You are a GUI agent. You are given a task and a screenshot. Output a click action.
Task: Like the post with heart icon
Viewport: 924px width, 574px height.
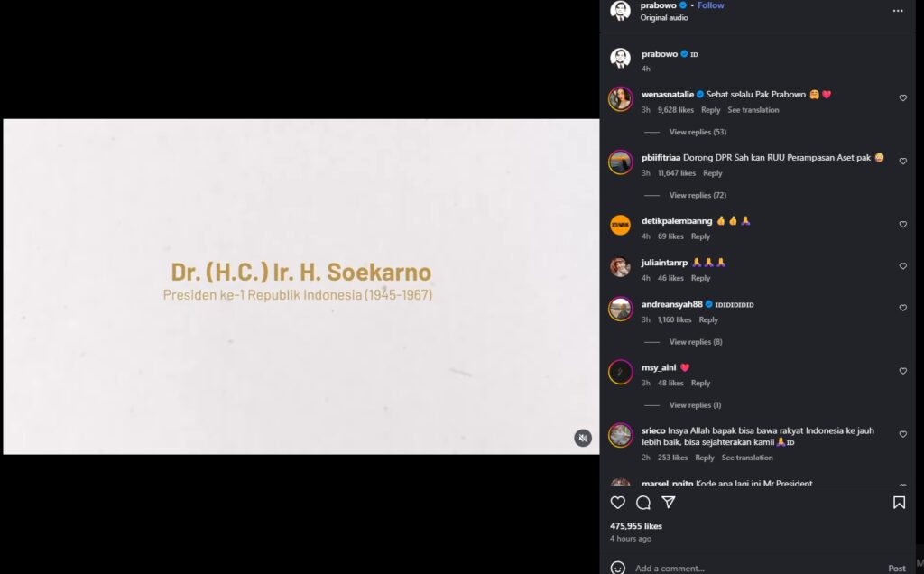click(617, 503)
